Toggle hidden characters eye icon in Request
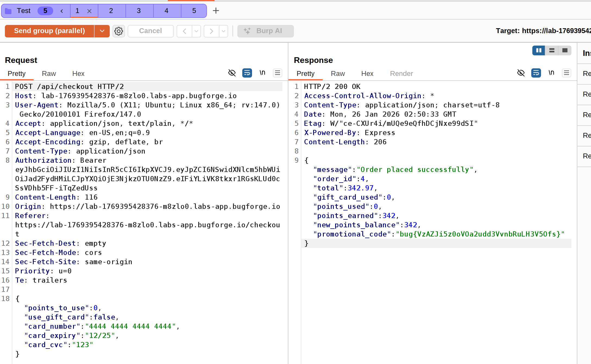The image size is (591, 364). [232, 73]
